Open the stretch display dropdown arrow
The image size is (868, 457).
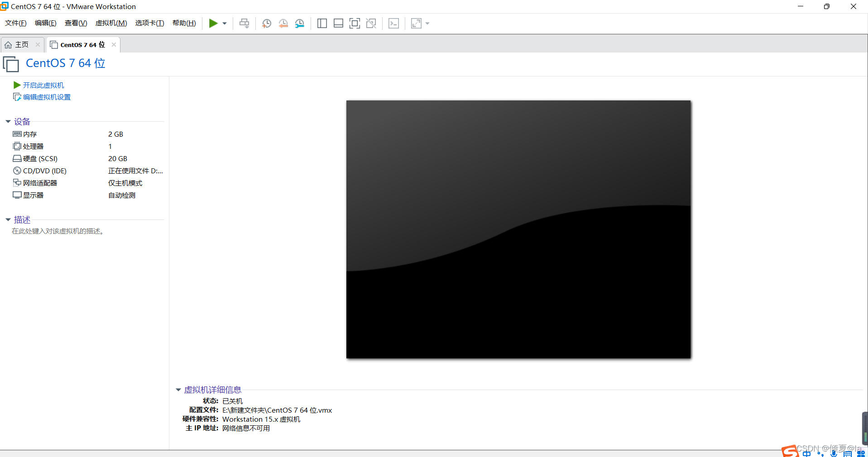(x=427, y=24)
